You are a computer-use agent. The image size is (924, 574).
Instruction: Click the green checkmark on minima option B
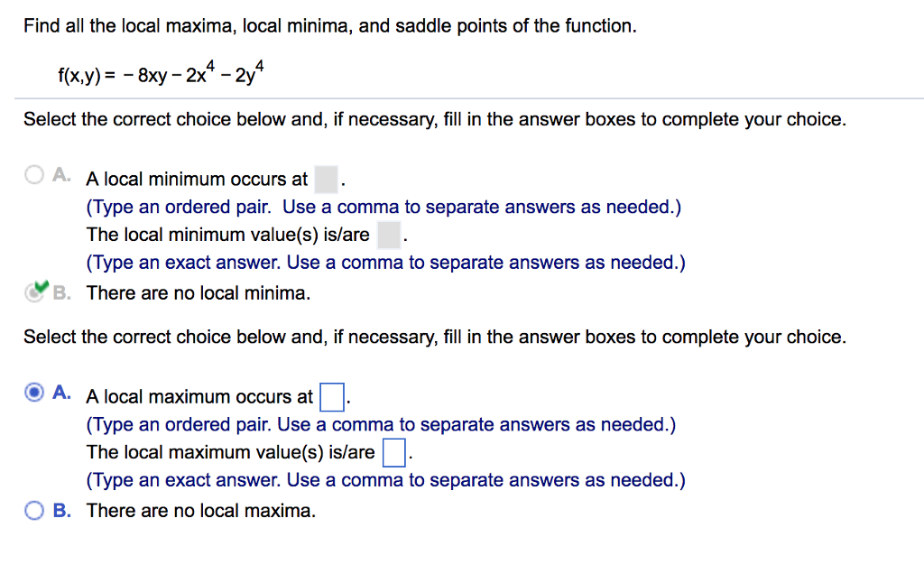coord(40,289)
